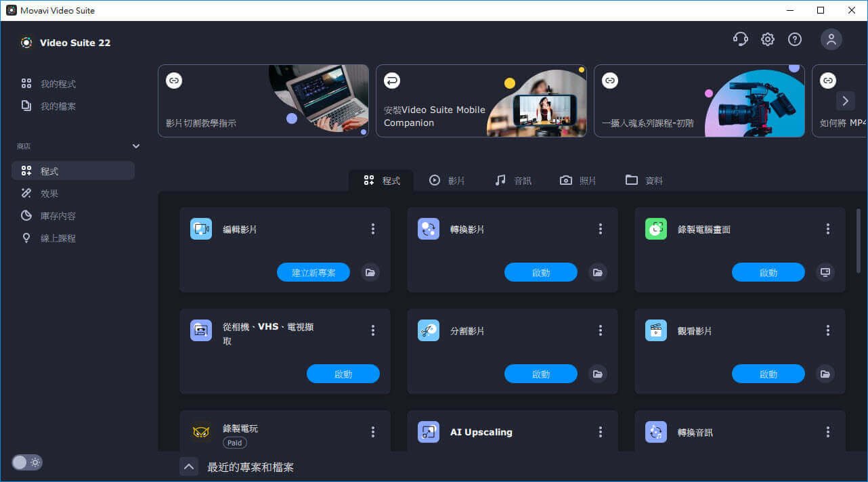
Task: Open the help question mark icon
Action: click(x=795, y=39)
